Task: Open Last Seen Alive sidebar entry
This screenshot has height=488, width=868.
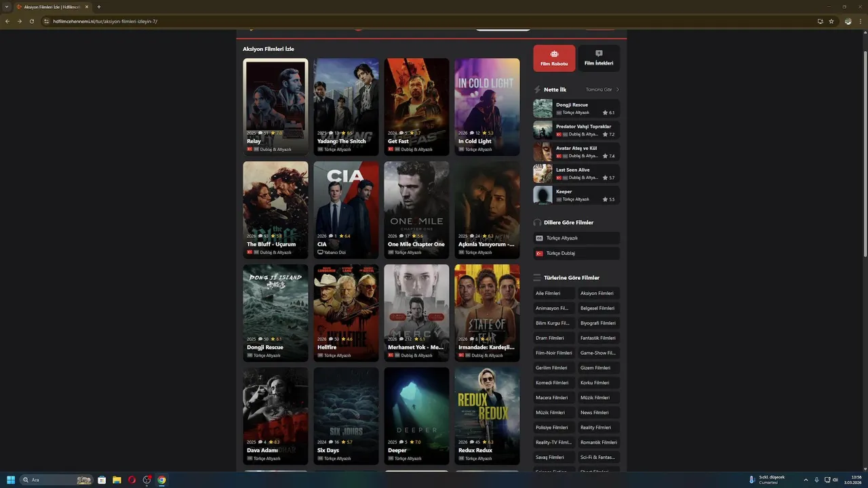Action: tap(576, 174)
